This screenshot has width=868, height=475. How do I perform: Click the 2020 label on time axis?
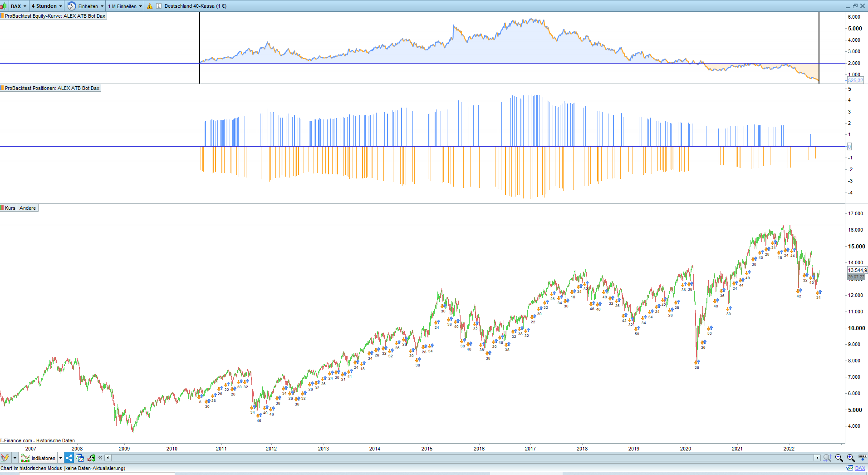point(686,449)
